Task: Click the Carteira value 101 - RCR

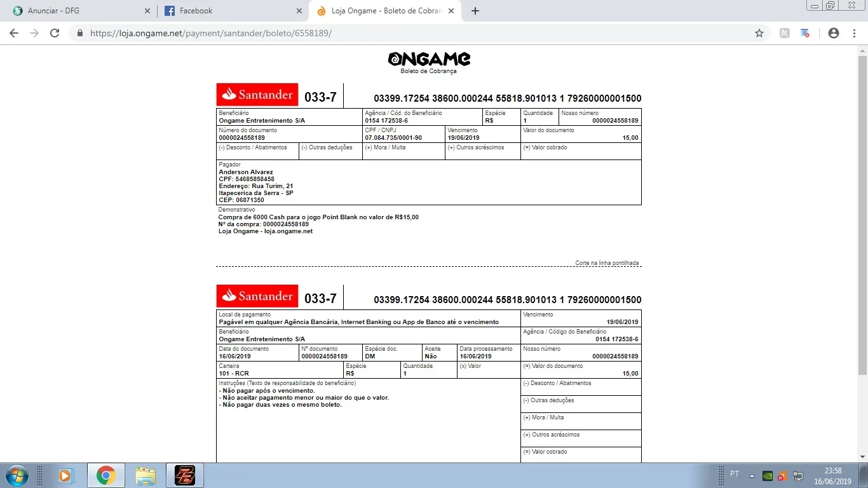Action: pos(234,374)
